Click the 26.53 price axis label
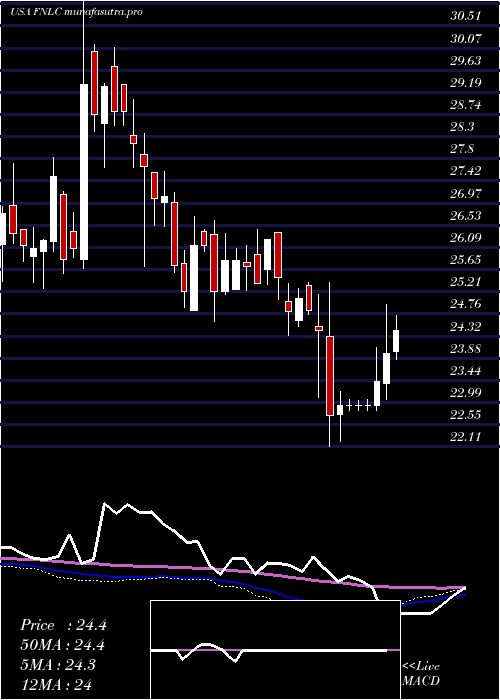 click(466, 216)
